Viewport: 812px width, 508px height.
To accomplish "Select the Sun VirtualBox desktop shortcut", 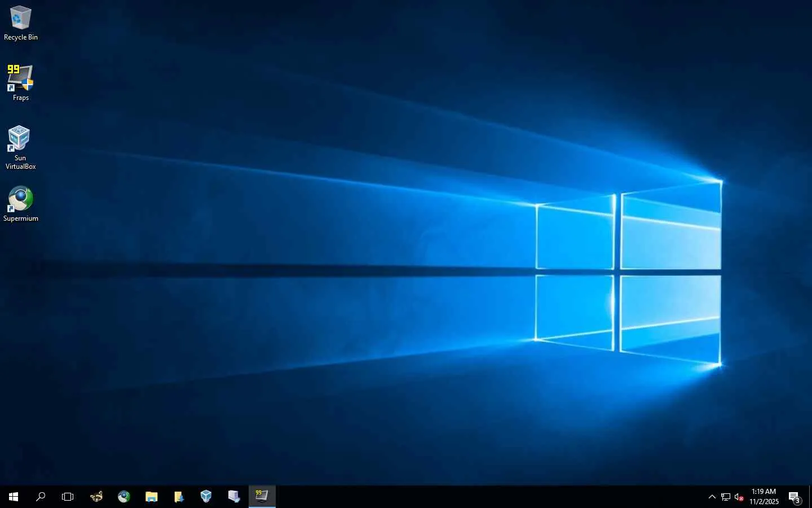I will pyautogui.click(x=21, y=147).
